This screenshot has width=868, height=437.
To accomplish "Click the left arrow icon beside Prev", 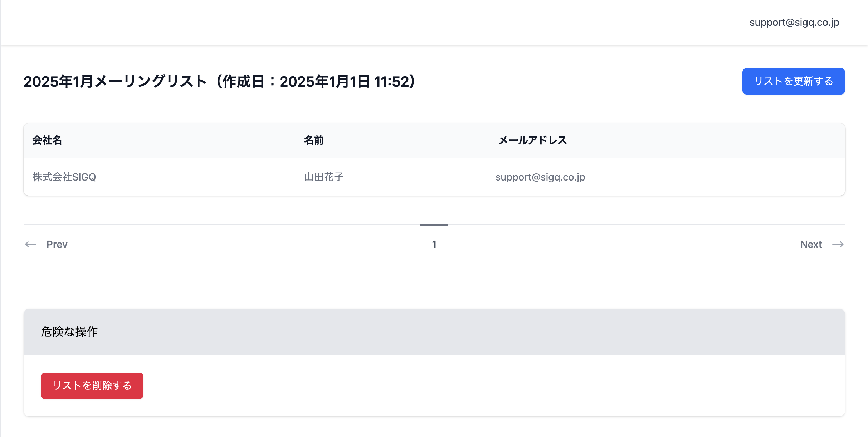I will [31, 244].
